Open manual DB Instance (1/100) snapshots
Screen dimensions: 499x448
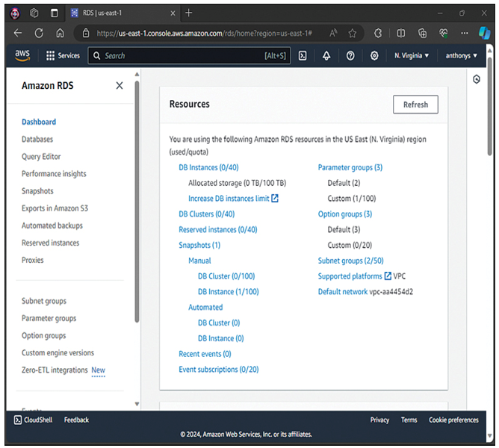[x=228, y=292]
